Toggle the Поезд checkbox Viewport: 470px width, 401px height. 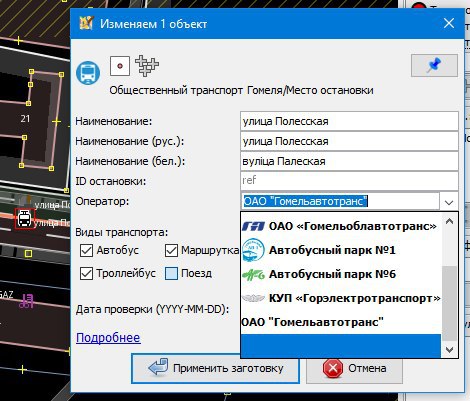coord(171,273)
